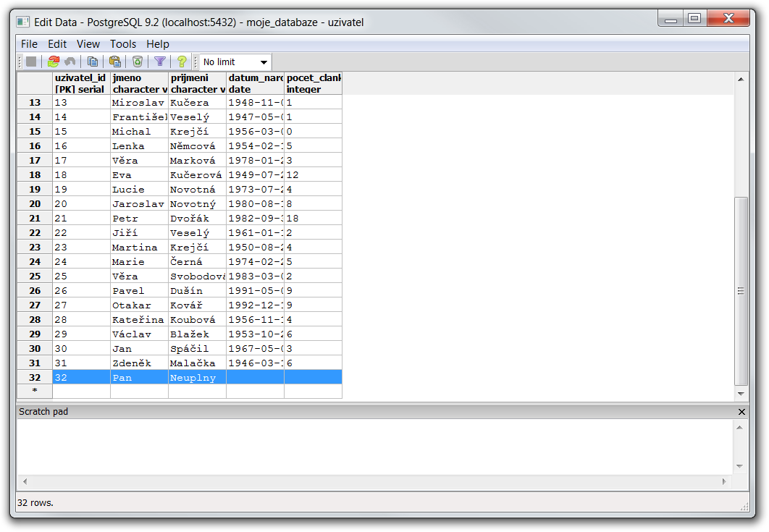
Task: Click the cell containing Jaroslav
Action: click(x=139, y=203)
